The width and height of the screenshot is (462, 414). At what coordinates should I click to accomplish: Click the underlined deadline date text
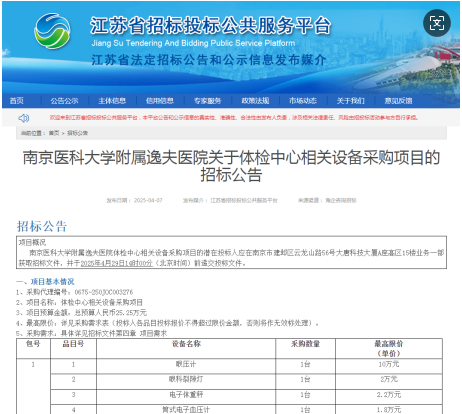(x=117, y=263)
